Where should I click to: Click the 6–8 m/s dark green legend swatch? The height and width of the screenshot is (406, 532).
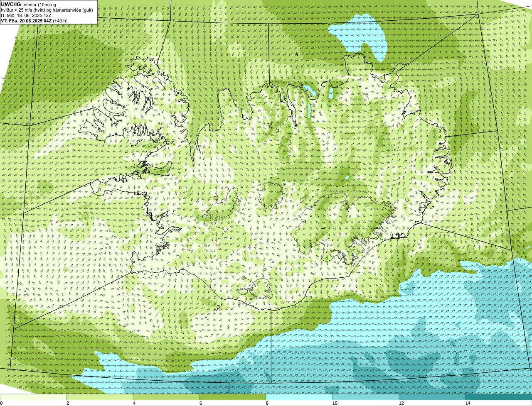click(x=233, y=397)
